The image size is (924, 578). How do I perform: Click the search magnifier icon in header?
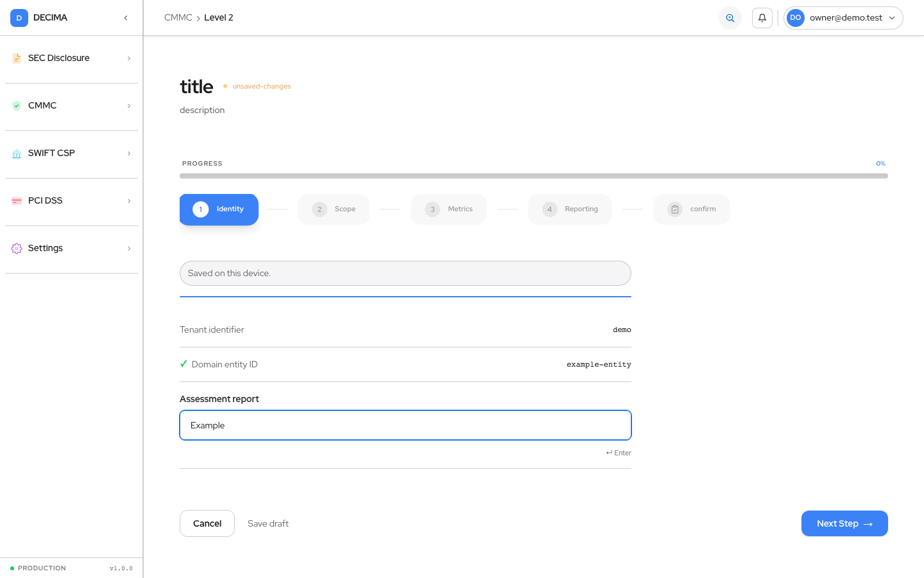tap(730, 18)
